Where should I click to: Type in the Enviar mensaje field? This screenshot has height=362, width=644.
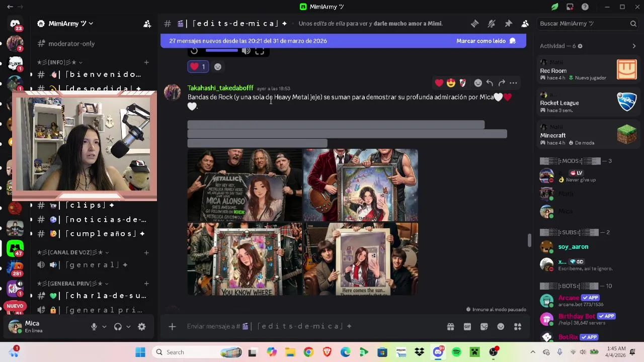point(312,326)
